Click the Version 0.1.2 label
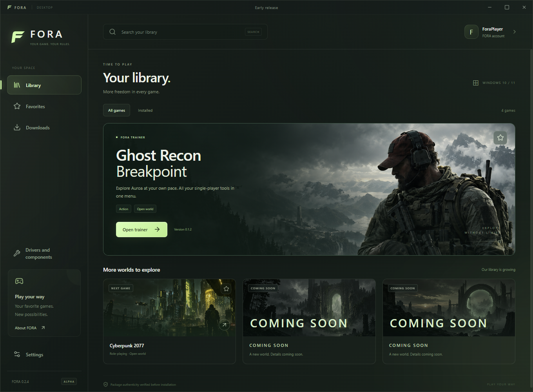Screen dimensions: 533x392 pos(183,229)
